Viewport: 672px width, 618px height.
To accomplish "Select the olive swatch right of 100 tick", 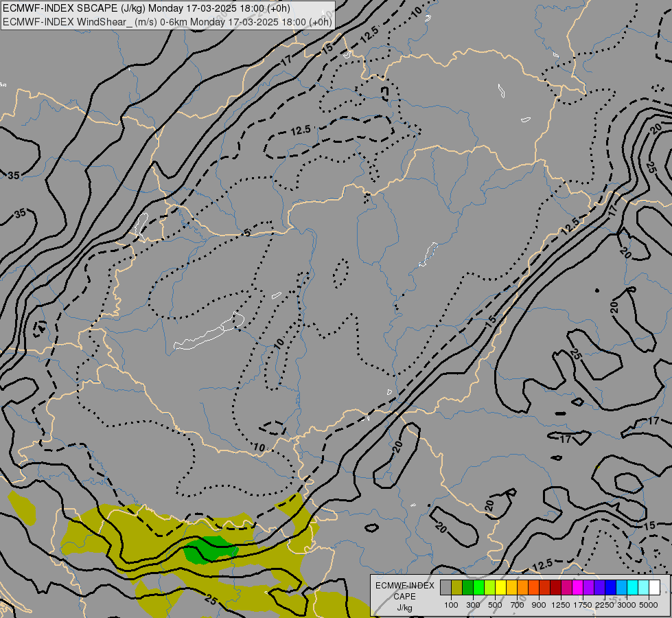I will click(456, 588).
